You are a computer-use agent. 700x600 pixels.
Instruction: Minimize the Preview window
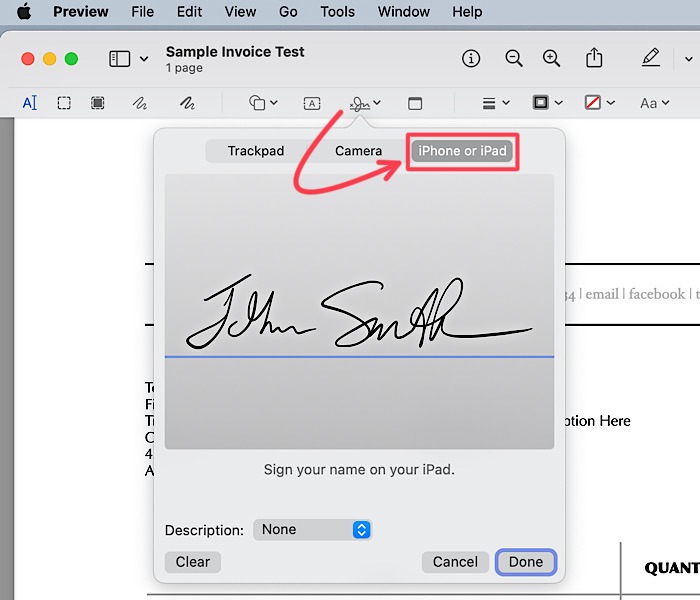click(50, 58)
